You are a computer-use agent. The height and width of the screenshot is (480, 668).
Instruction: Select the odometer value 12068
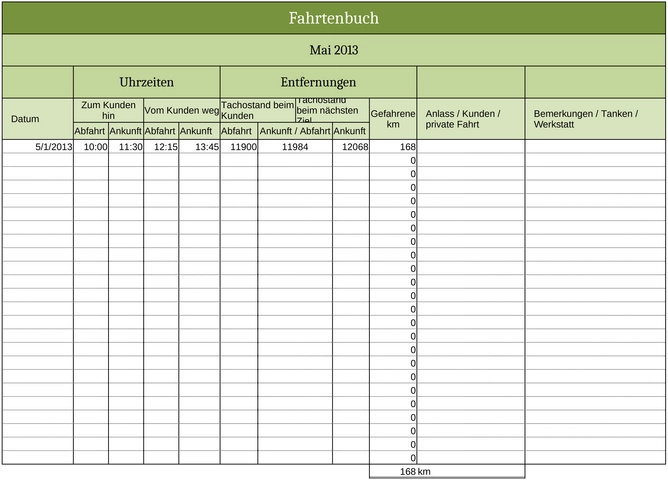[351, 147]
